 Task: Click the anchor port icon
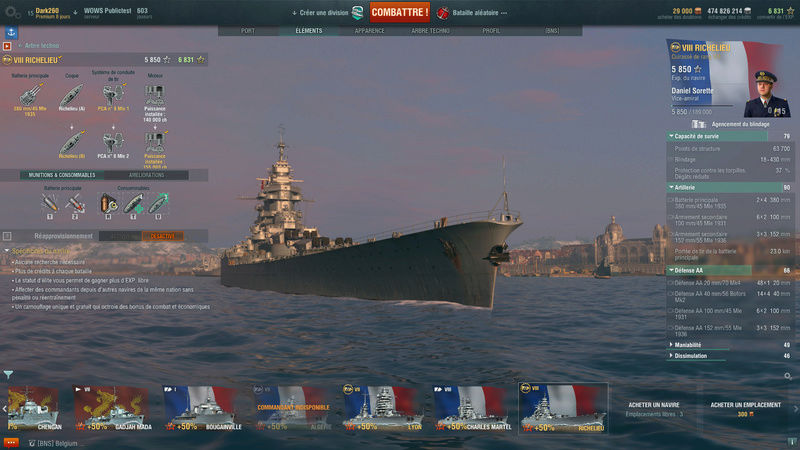click(x=11, y=33)
